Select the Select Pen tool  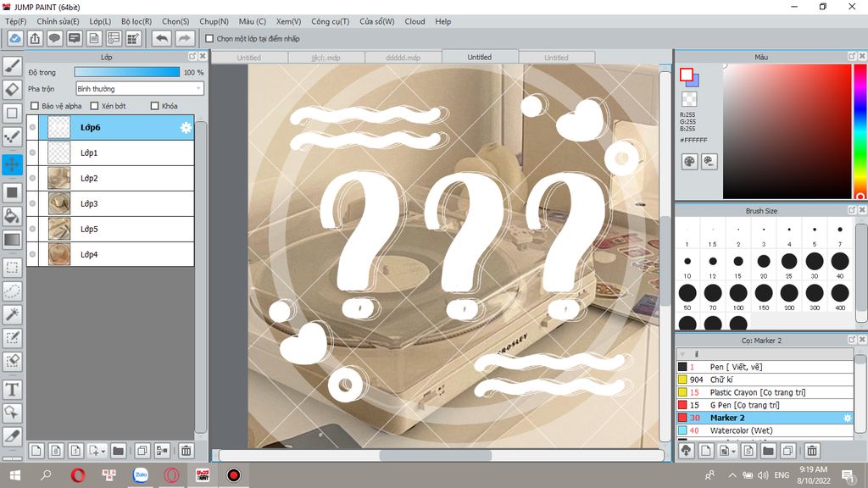tap(12, 337)
